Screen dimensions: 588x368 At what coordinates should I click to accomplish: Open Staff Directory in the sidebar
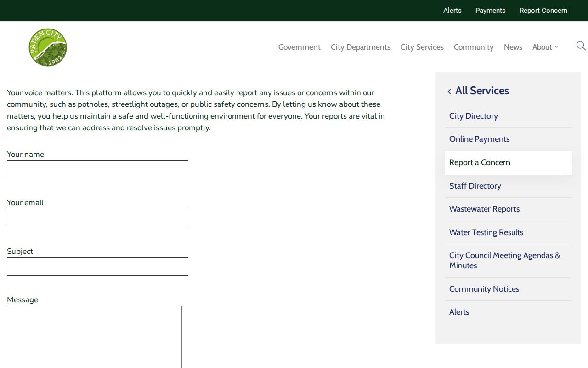[x=508, y=186]
